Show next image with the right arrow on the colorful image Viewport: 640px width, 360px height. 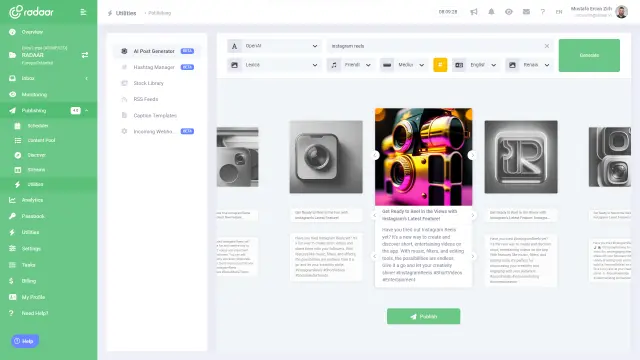[x=472, y=156]
